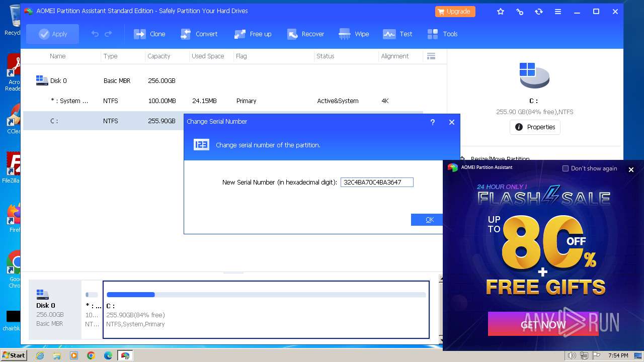Click the taskbar clock showing 7:54 PM
The image size is (644, 362).
click(618, 355)
